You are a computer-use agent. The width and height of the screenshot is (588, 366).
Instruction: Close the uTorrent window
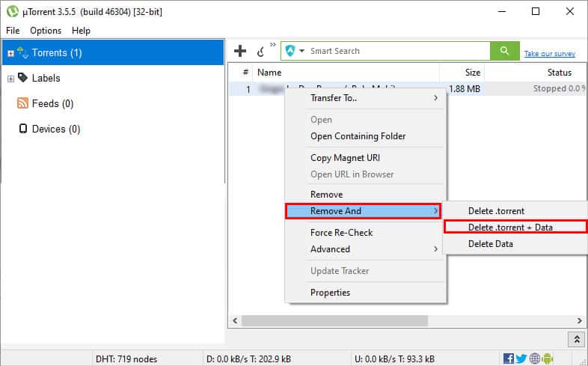(569, 11)
